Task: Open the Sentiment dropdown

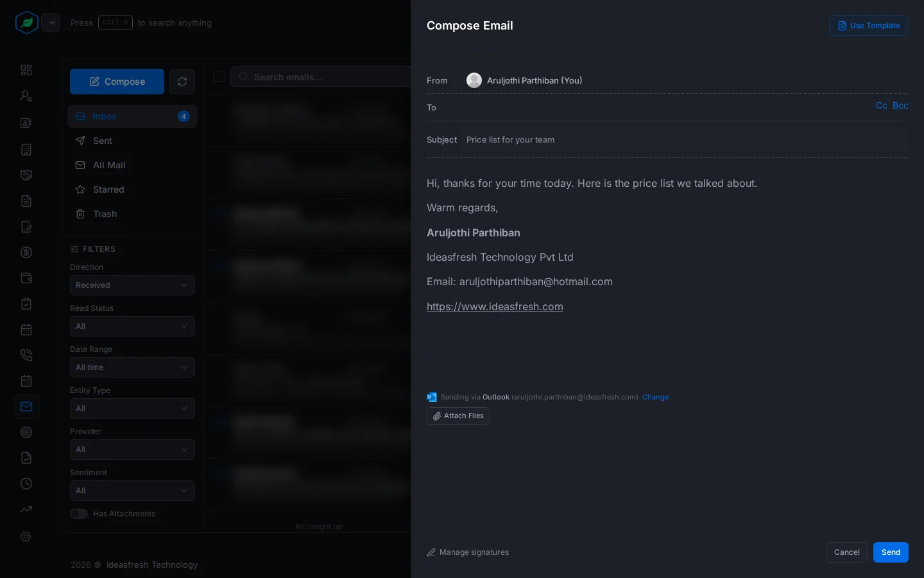Action: [x=132, y=491]
